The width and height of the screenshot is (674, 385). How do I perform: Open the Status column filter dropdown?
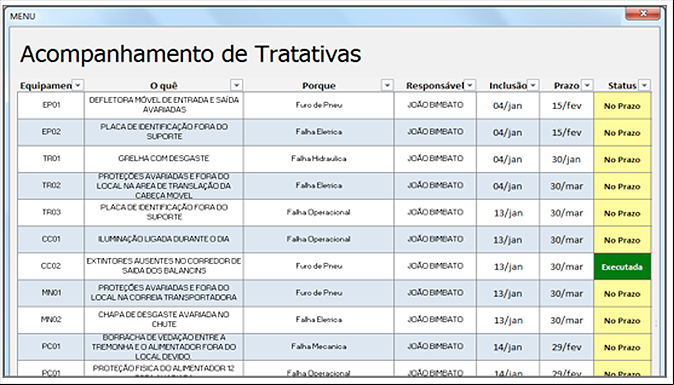[x=644, y=85]
